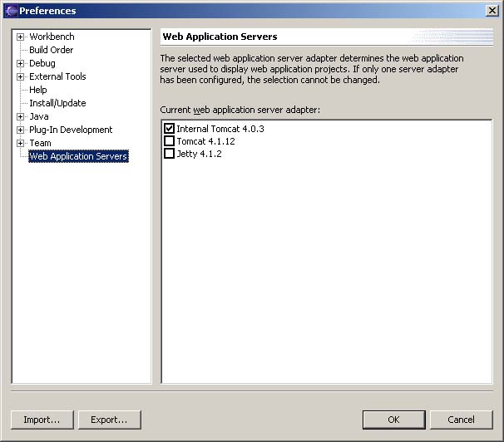The width and height of the screenshot is (504, 442).
Task: Expand the Plug-In Development node
Action: (20, 130)
